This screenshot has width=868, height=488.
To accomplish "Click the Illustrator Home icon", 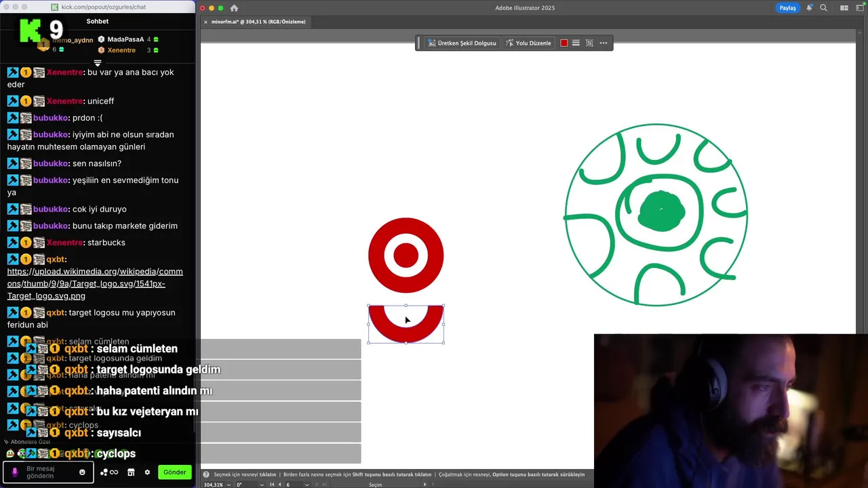I will coord(234,8).
